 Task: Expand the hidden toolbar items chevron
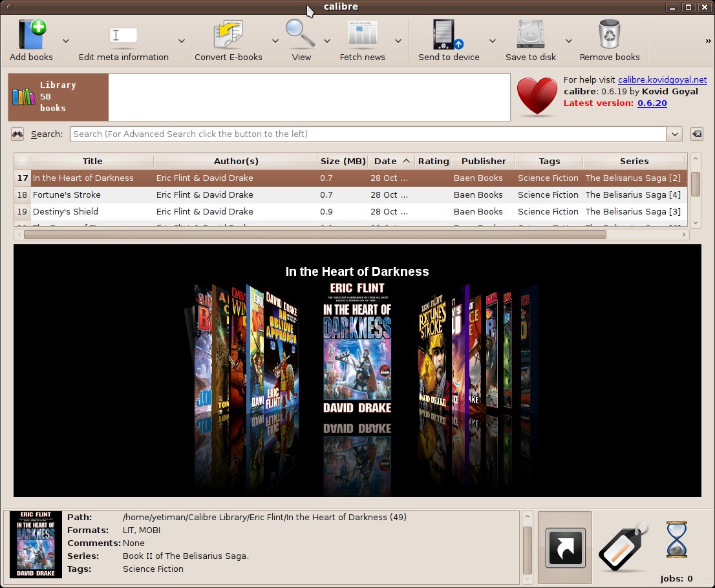pos(708,41)
